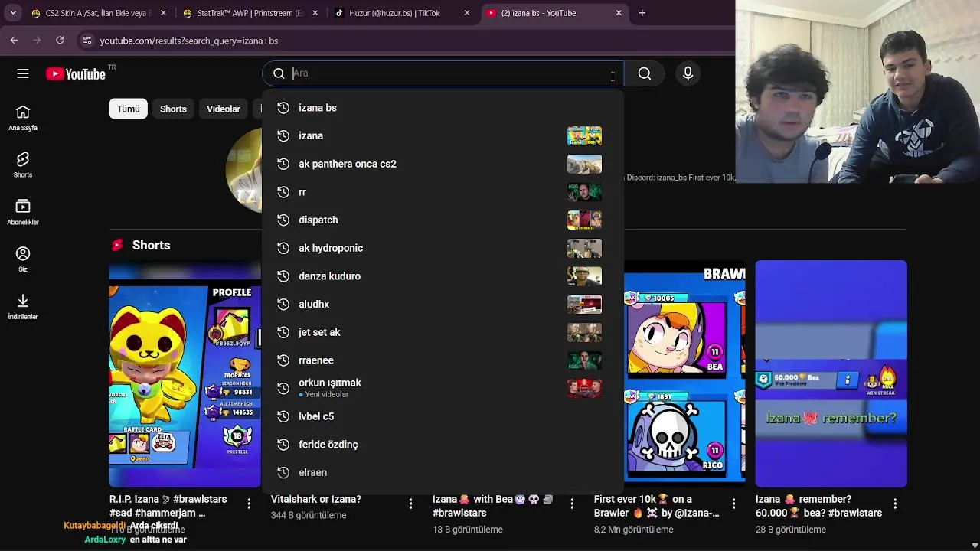Click the YouTube logo
The image size is (980, 551).
[75, 73]
